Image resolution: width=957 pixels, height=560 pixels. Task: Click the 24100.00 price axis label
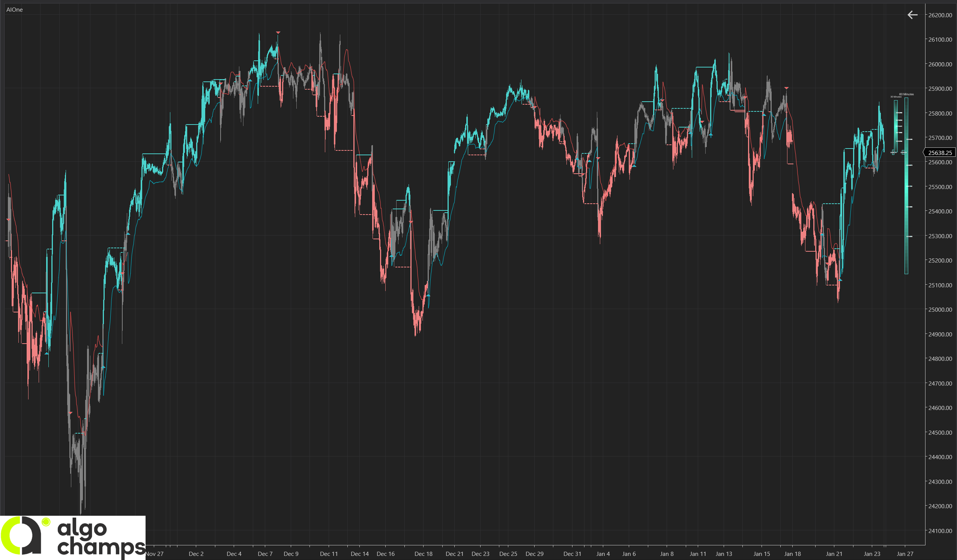point(940,531)
